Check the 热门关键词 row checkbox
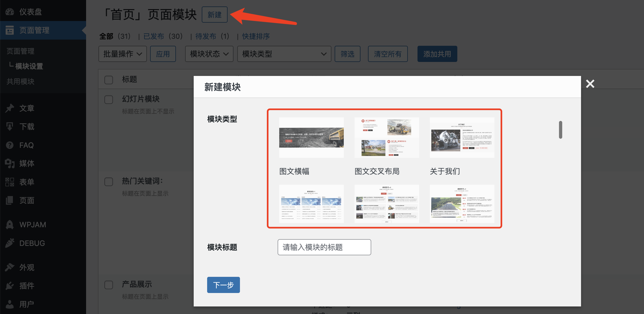Image resolution: width=644 pixels, height=314 pixels. pos(109,182)
